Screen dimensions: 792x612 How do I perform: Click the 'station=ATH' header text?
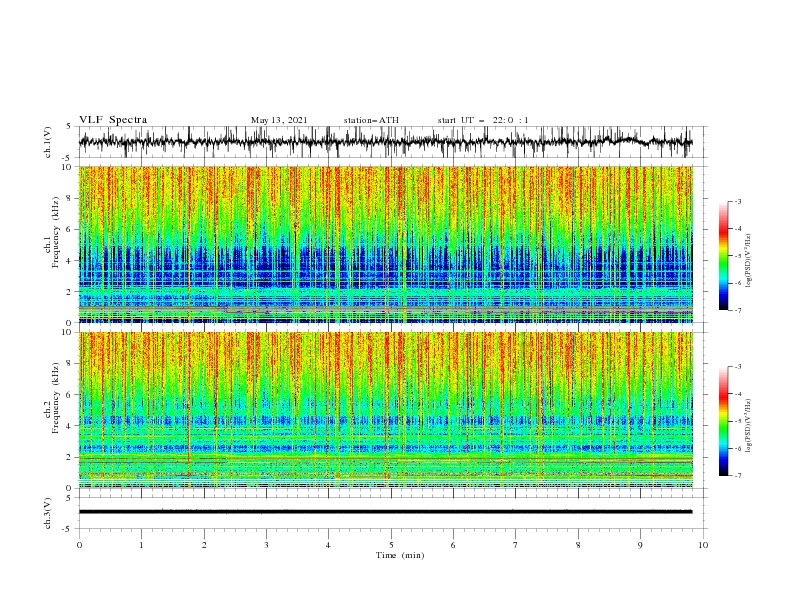coord(371,120)
